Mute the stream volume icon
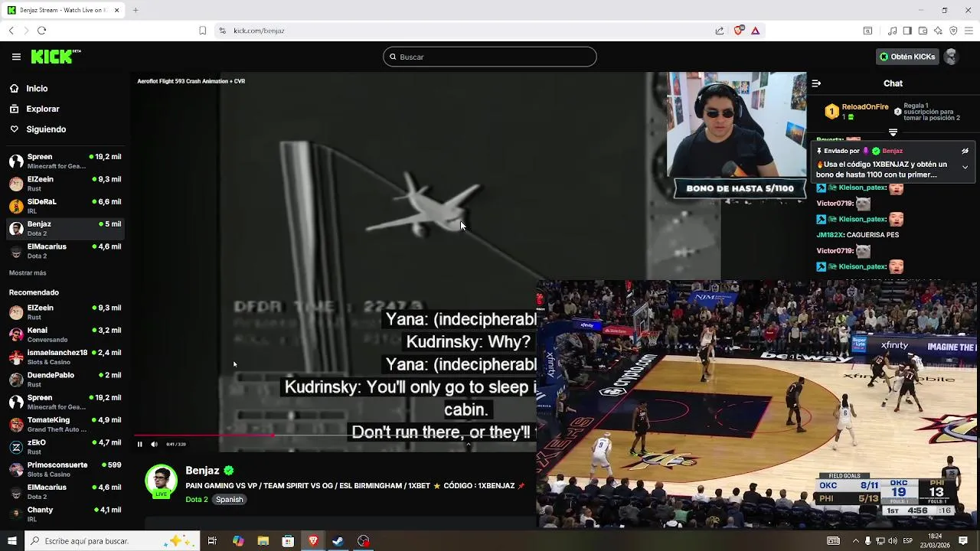 [x=154, y=444]
